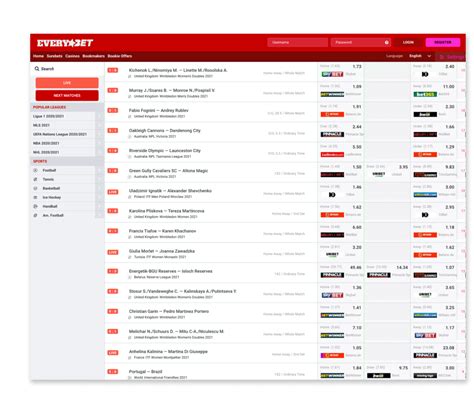Click SkyBet logo in Stosur/Vandeweghe row

(332, 295)
